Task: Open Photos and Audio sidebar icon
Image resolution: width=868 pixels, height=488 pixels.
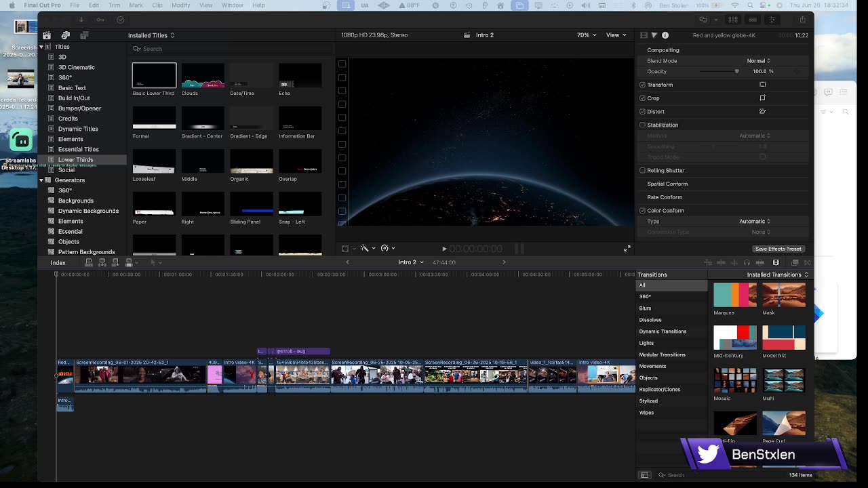Action: click(66, 35)
